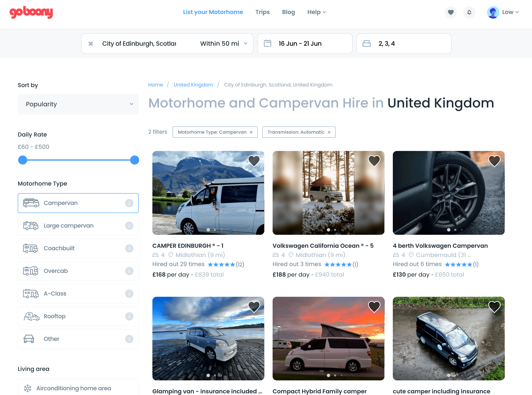Screen dimensions: 532x395
Task: Remove Transmission: Automatic filter chip
Action: click(329, 132)
